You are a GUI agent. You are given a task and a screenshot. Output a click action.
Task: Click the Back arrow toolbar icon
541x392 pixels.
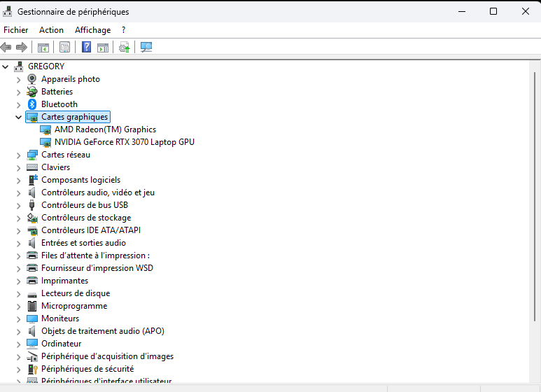(6, 47)
